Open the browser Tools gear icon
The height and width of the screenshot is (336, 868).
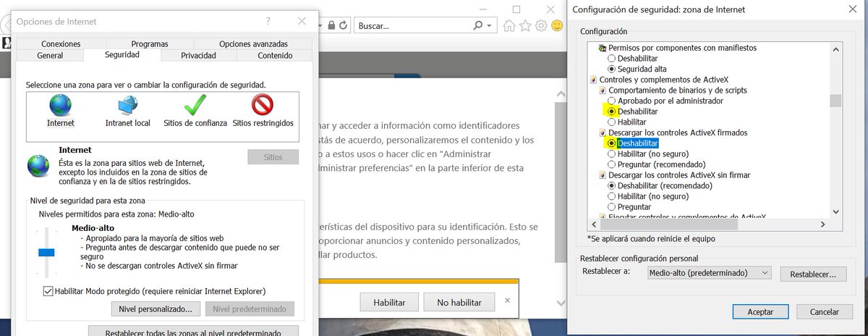coord(541,25)
